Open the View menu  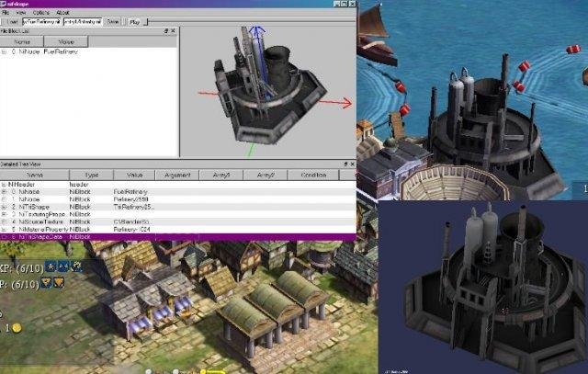point(20,12)
